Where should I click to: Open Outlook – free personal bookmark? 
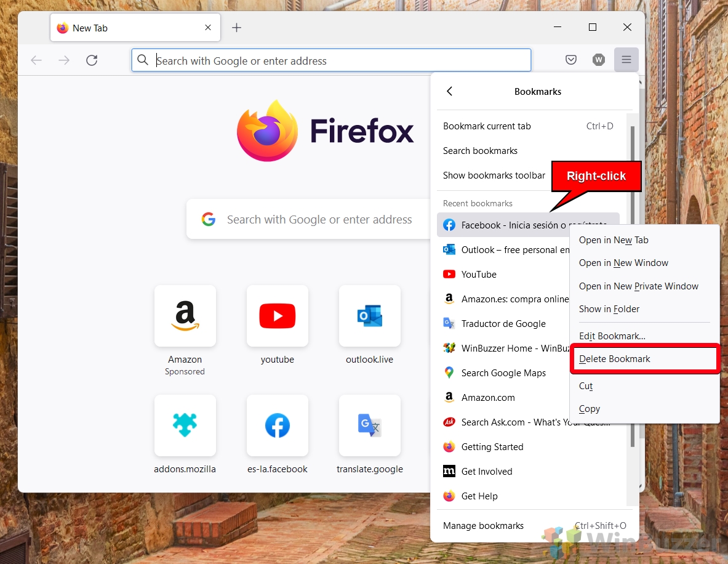(503, 249)
